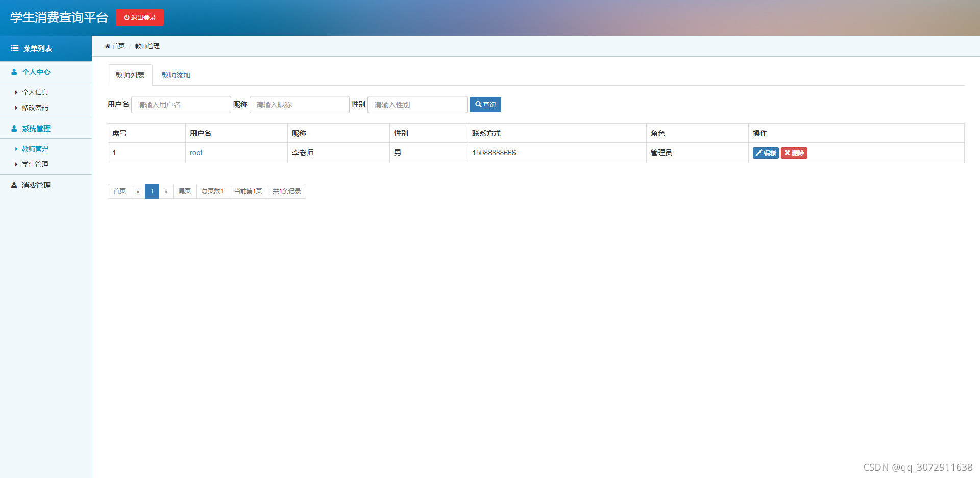The height and width of the screenshot is (478, 980).
Task: Click the 当前第1页 pagination label
Action: tap(248, 191)
